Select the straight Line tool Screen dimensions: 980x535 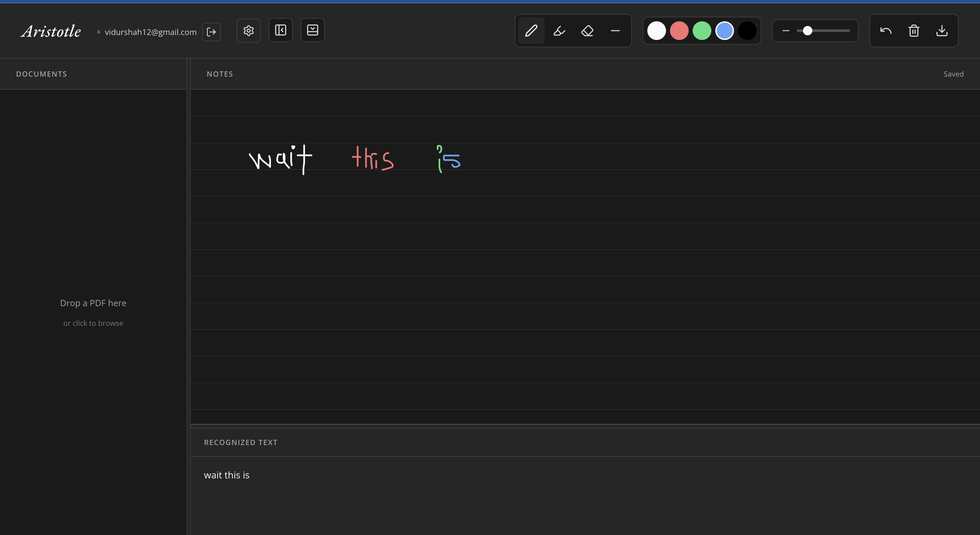pyautogui.click(x=615, y=30)
